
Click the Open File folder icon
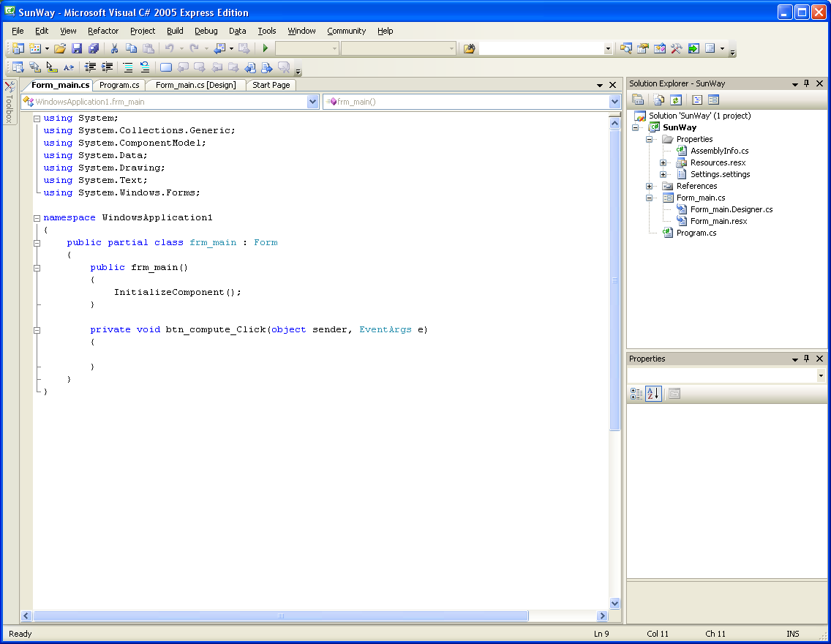click(60, 49)
